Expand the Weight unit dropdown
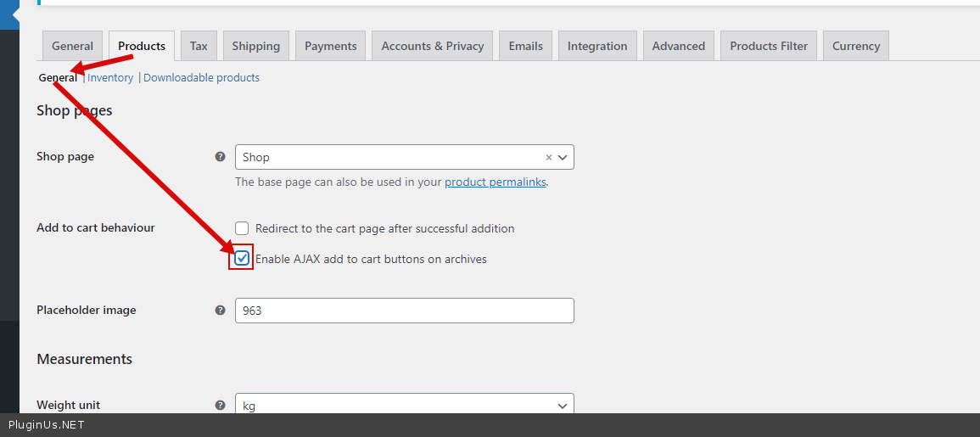Image resolution: width=980 pixels, height=437 pixels. click(404, 406)
